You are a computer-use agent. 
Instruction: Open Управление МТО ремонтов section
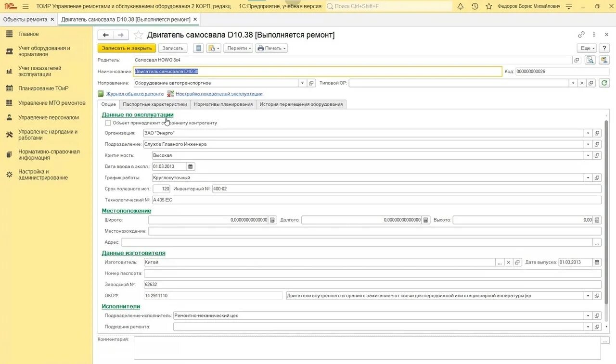(x=52, y=103)
